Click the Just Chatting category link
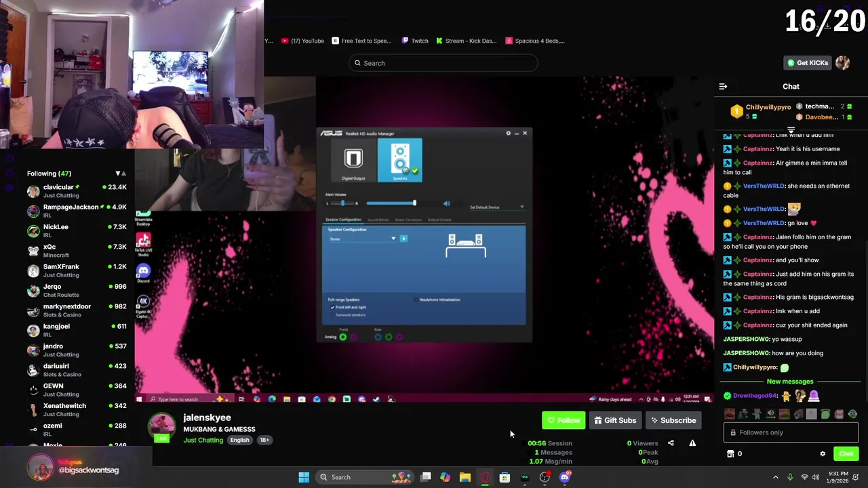Image resolution: width=868 pixels, height=488 pixels. pos(203,440)
